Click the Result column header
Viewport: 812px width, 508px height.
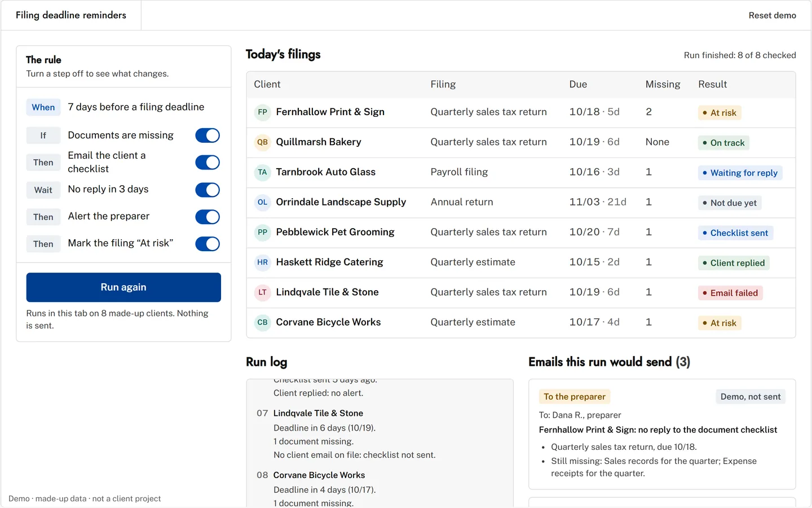[x=712, y=84]
